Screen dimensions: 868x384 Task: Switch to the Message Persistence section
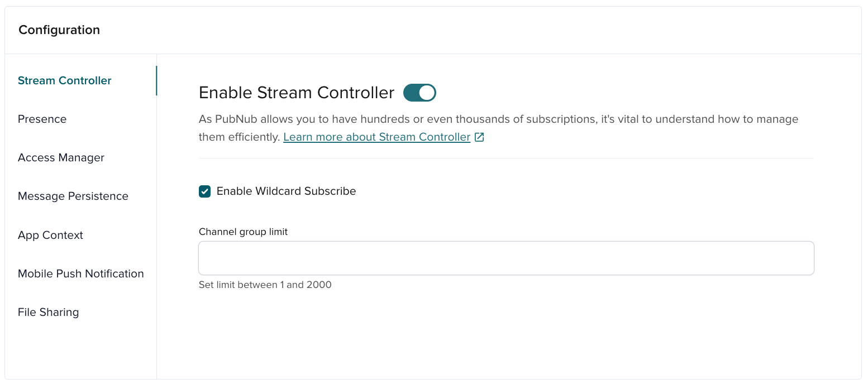tap(73, 196)
